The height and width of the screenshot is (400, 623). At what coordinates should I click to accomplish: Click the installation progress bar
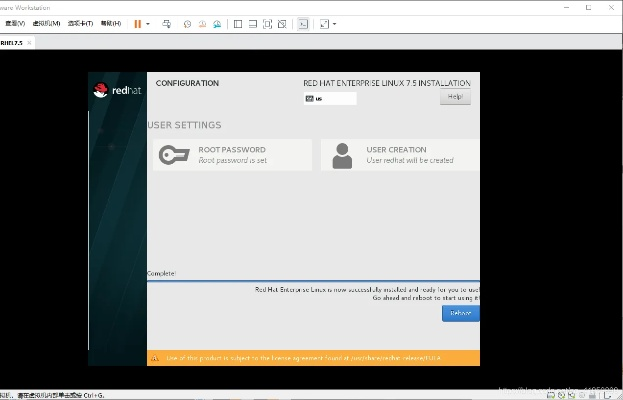click(313, 281)
